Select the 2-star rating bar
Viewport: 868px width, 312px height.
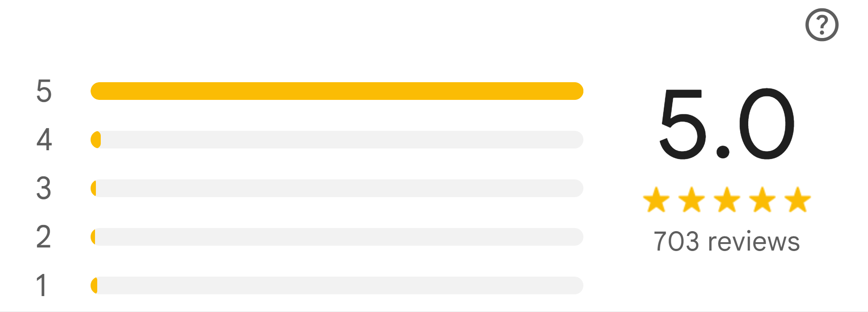coord(337,237)
